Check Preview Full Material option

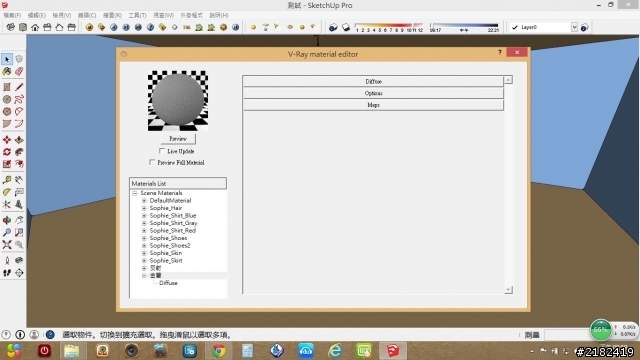point(152,162)
